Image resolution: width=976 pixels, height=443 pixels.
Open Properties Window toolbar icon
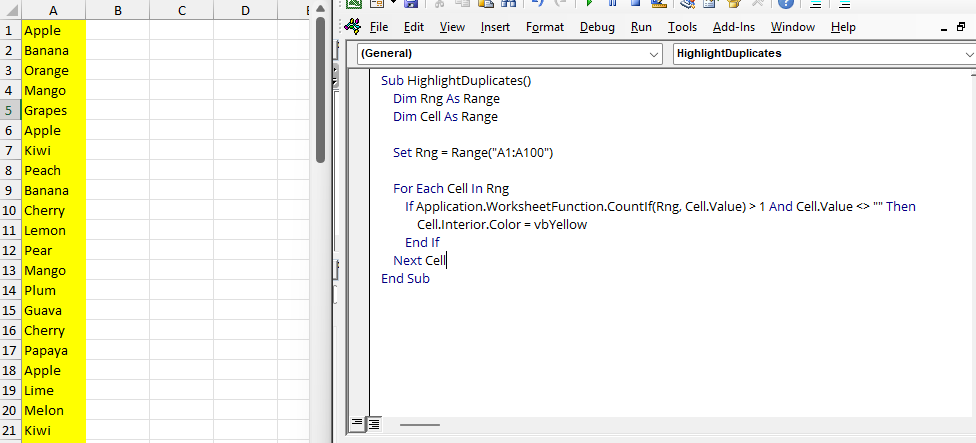coord(710,3)
